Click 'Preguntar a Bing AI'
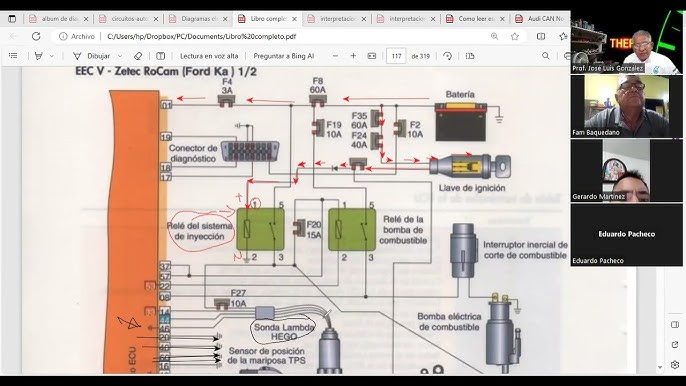 pyautogui.click(x=284, y=56)
